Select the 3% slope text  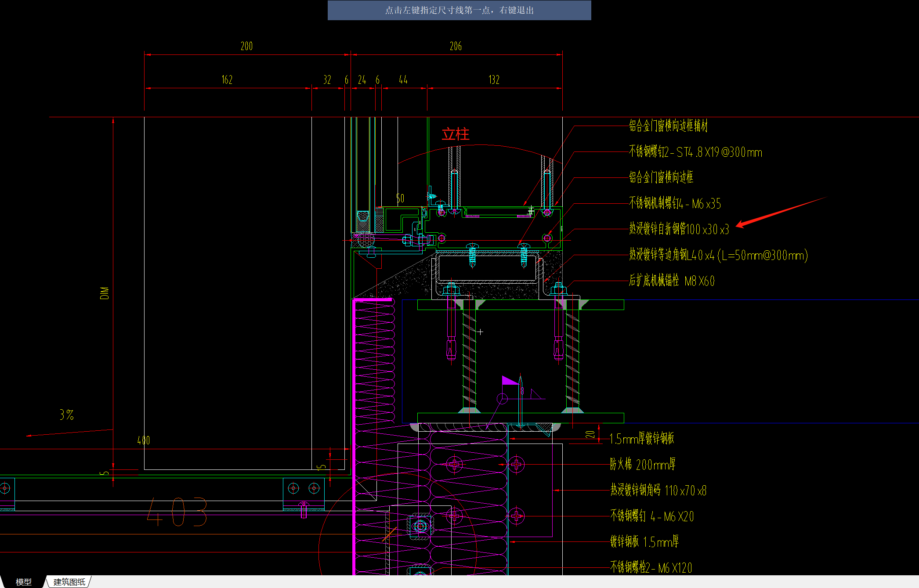click(66, 415)
